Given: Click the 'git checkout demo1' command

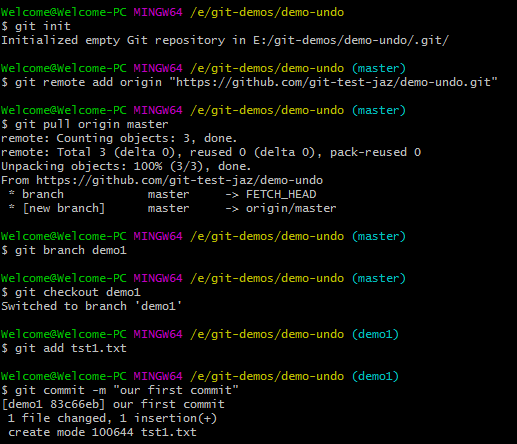Looking at the screenshot, I should (x=78, y=292).
